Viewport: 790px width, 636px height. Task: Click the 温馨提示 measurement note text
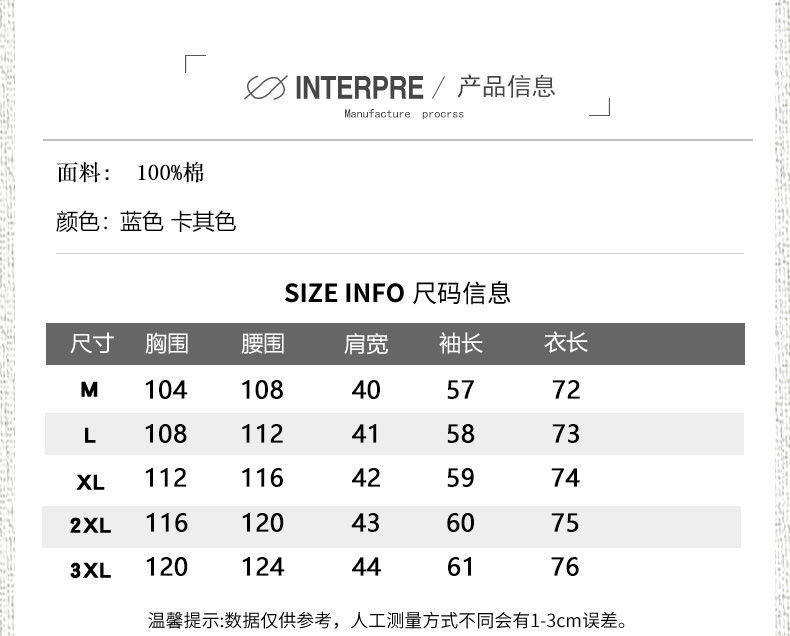pos(387,621)
